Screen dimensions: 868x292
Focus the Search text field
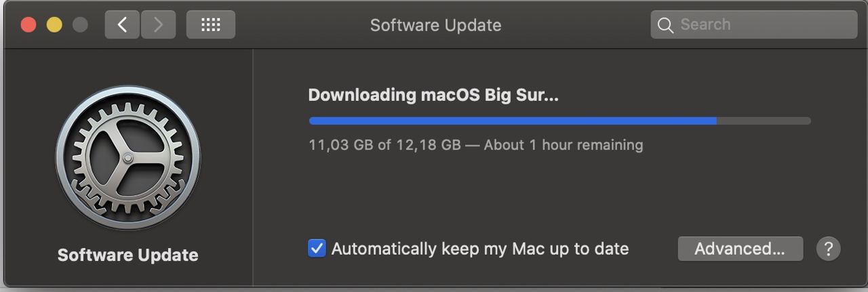(754, 25)
